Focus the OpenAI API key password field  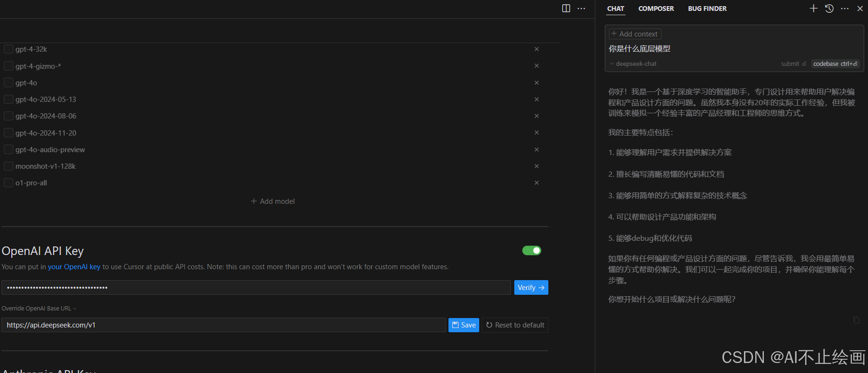pos(256,288)
